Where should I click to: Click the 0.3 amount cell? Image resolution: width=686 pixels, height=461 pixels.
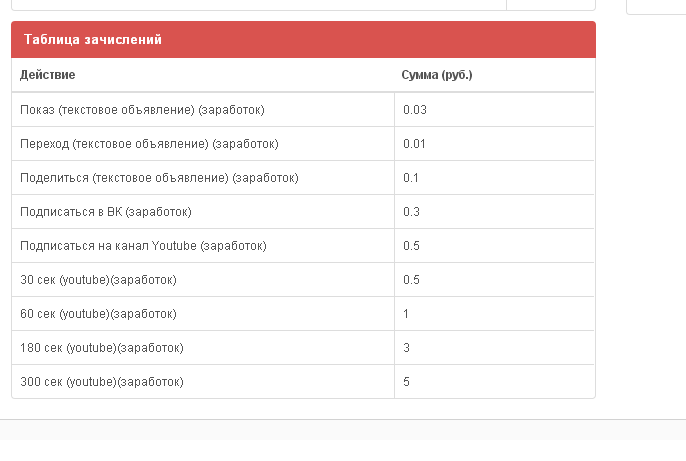pyautogui.click(x=494, y=212)
